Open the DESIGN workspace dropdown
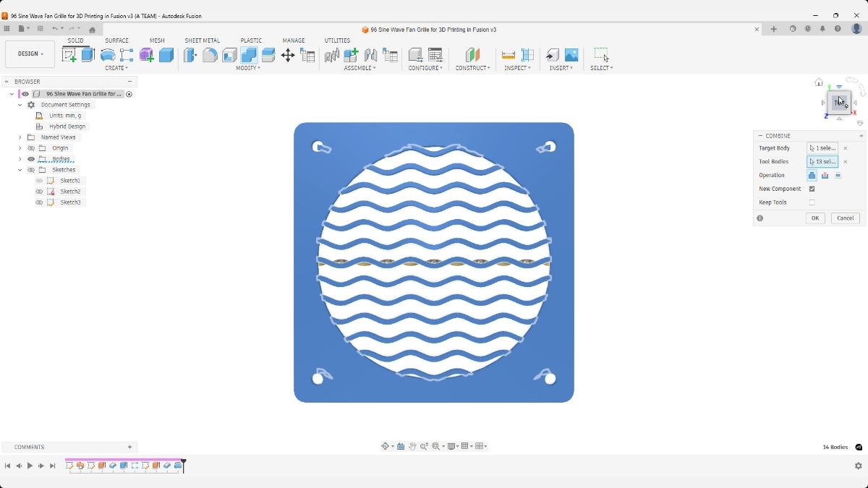This screenshot has width=868, height=488. pos(30,54)
